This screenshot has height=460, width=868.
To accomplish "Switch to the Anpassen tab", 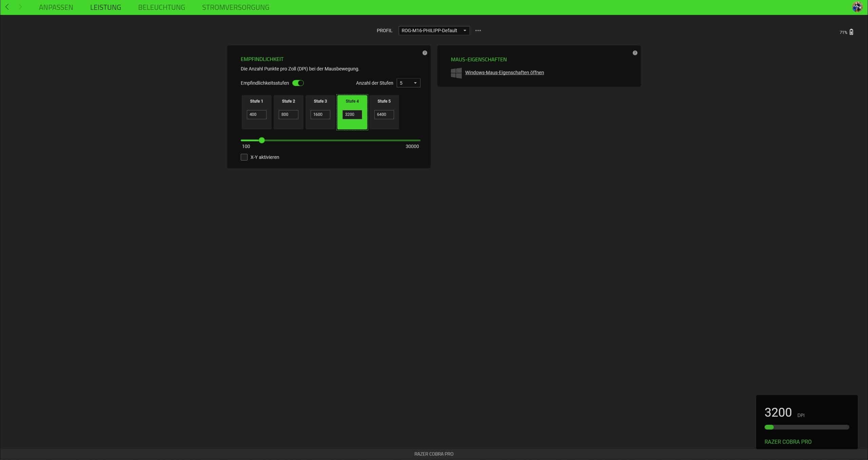I will 56,7.
